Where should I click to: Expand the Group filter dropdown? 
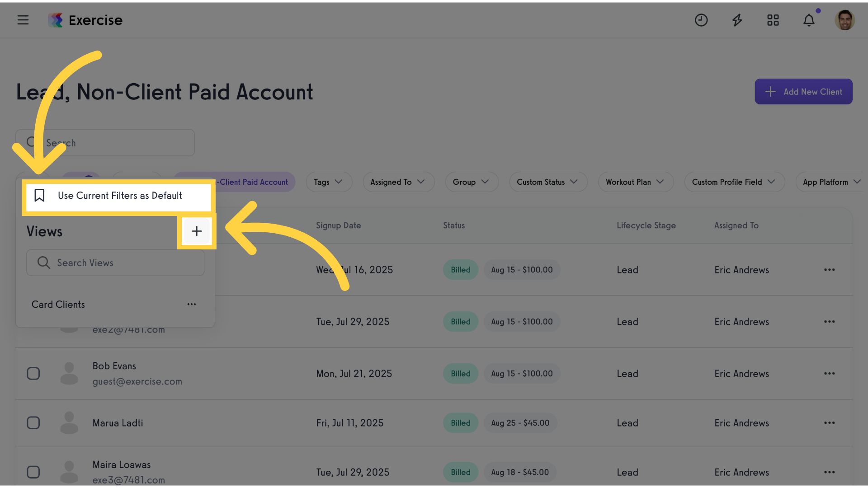[472, 182]
